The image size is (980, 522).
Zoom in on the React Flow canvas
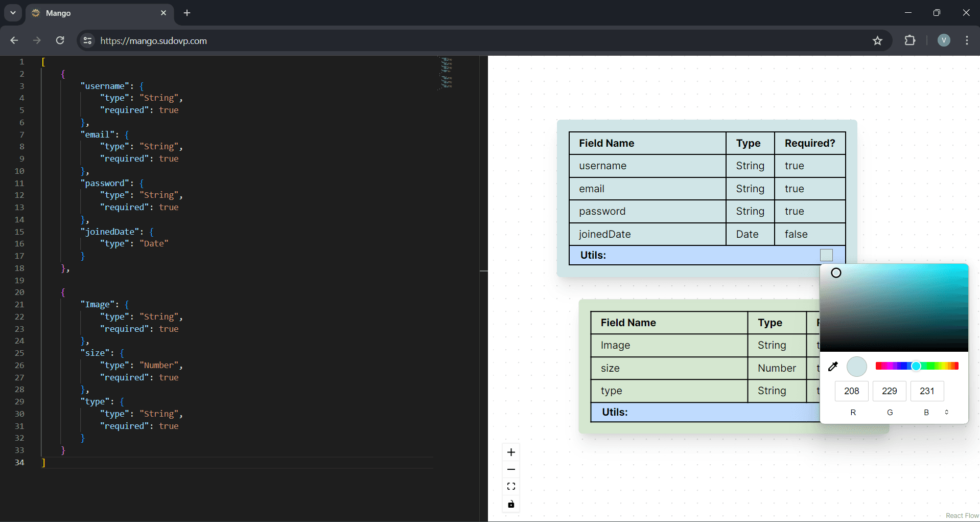click(x=511, y=452)
